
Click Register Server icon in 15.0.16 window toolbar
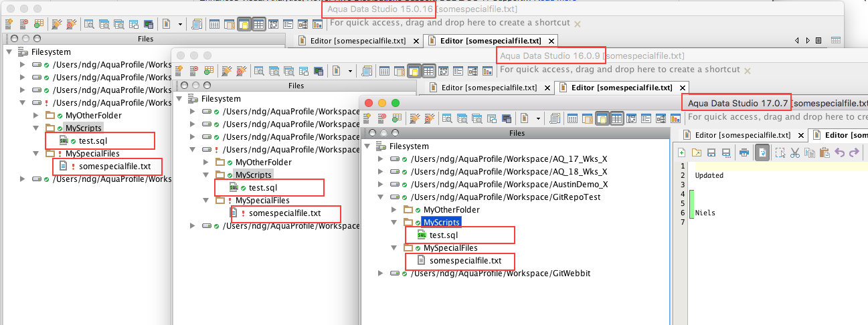[9, 24]
